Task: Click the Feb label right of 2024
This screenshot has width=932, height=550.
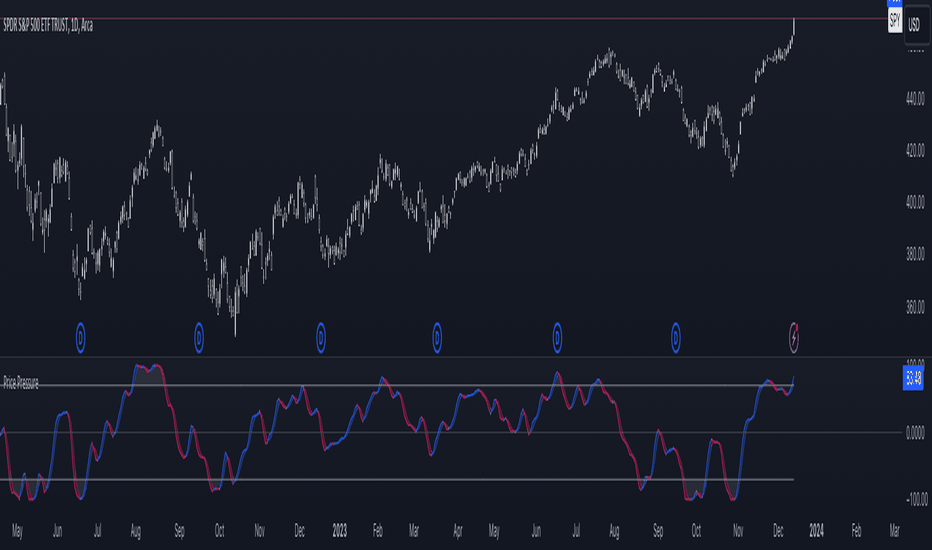Action: click(x=856, y=531)
